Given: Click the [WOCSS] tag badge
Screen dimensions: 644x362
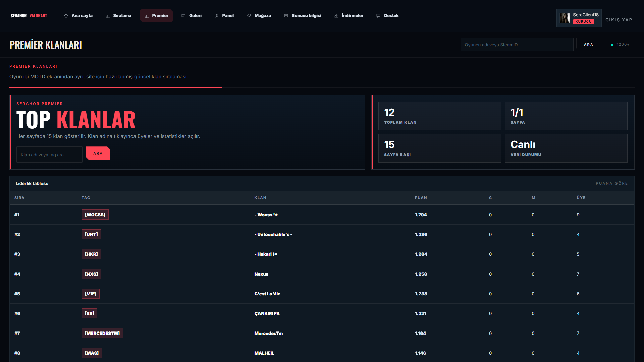Looking at the screenshot, I should point(95,215).
